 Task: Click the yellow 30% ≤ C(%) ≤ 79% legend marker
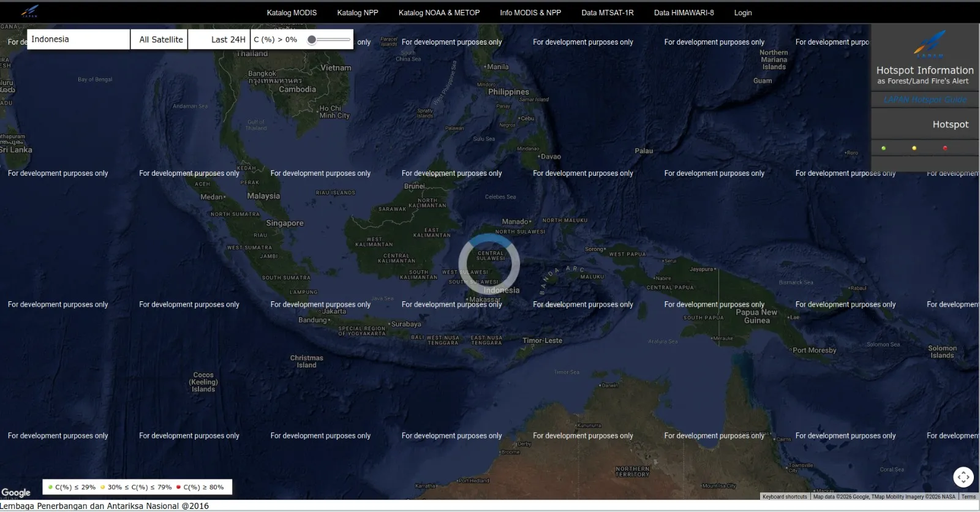tap(103, 487)
